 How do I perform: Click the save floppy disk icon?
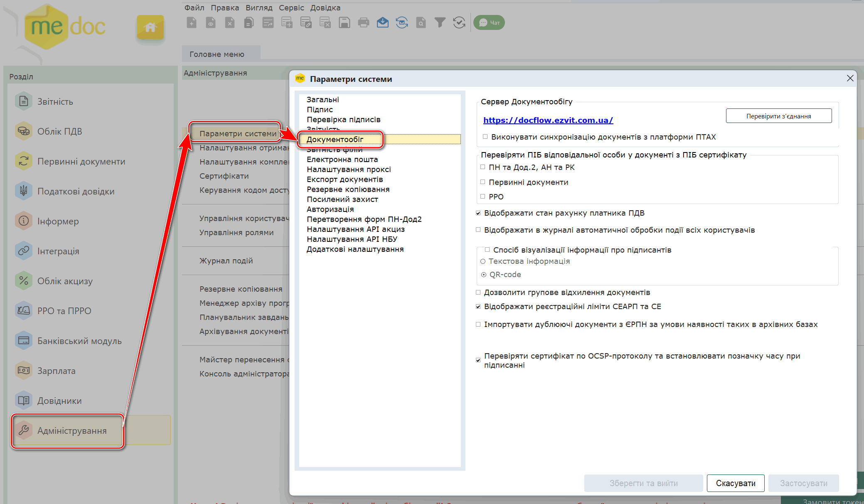click(x=345, y=23)
